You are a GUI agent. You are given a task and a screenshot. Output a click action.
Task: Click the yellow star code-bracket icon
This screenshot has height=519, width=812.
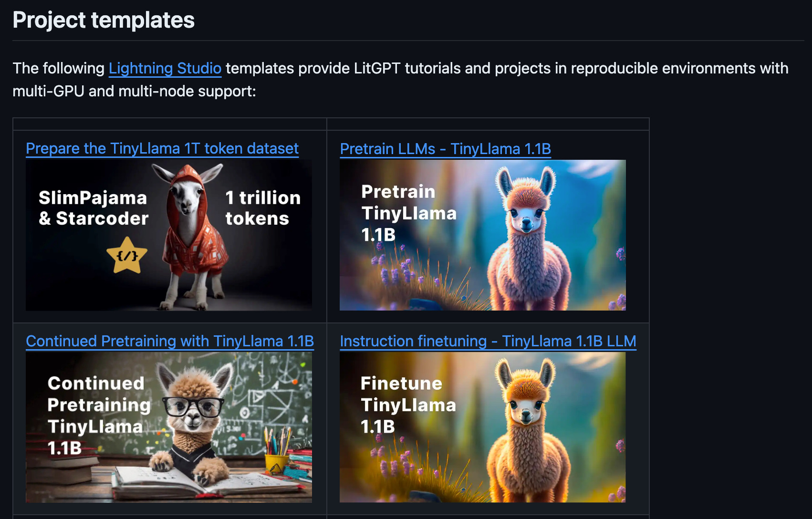point(127,256)
